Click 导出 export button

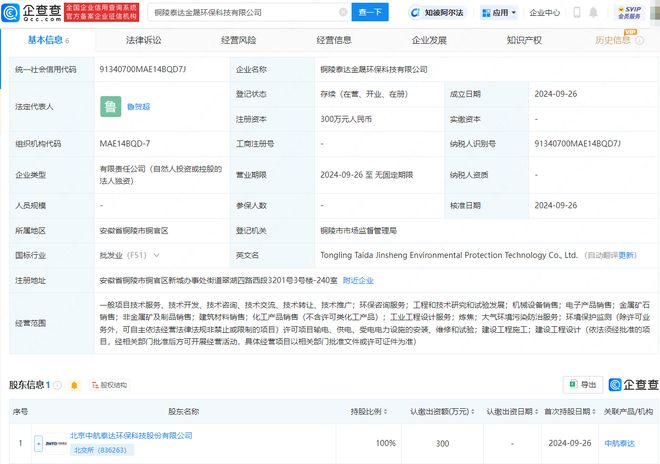tap(583, 384)
